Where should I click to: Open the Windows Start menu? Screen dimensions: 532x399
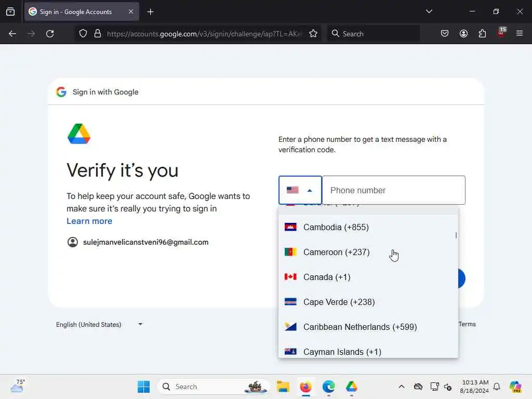click(x=143, y=387)
